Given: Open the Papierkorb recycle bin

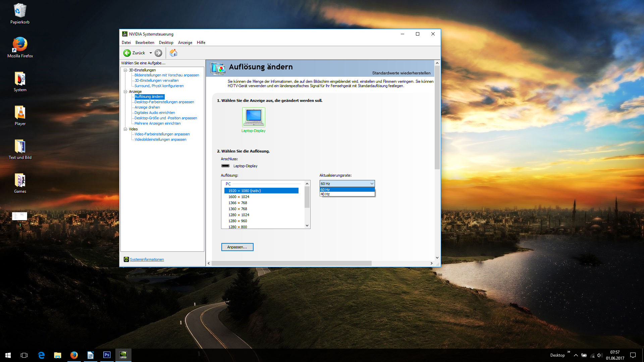Looking at the screenshot, I should (x=20, y=11).
